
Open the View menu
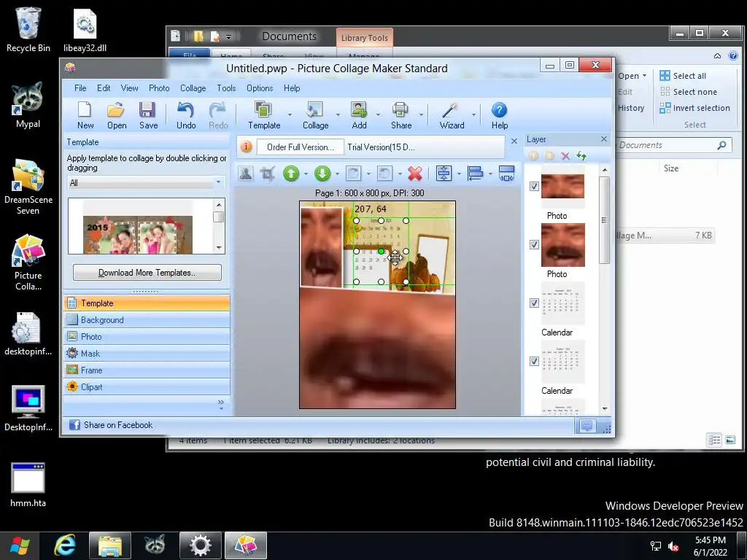click(129, 88)
